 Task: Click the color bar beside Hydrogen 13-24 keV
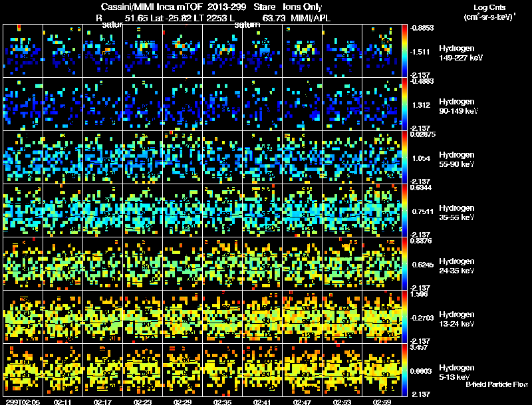point(404,317)
